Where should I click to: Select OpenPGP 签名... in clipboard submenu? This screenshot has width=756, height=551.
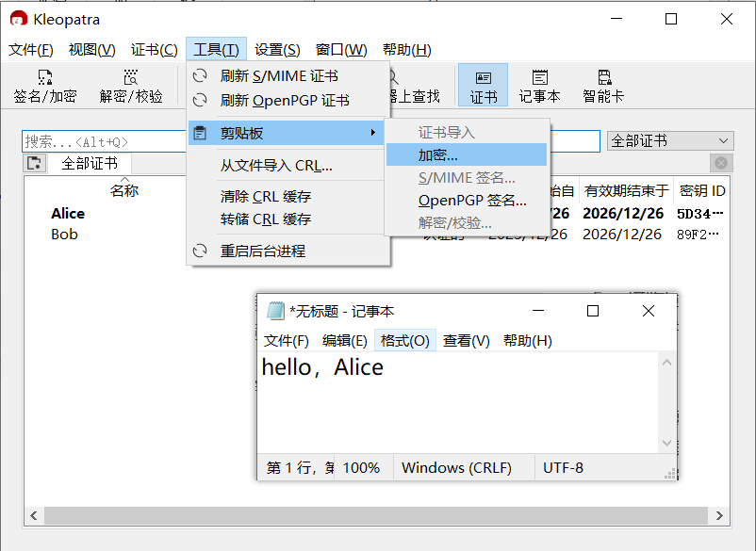click(467, 200)
